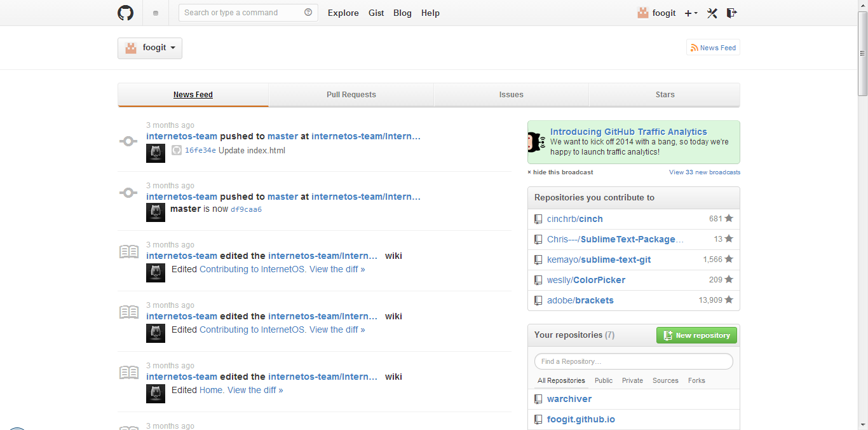This screenshot has height=430, width=868.
Task: Click internetos-team avatar beside Edited Home
Action: (156, 394)
